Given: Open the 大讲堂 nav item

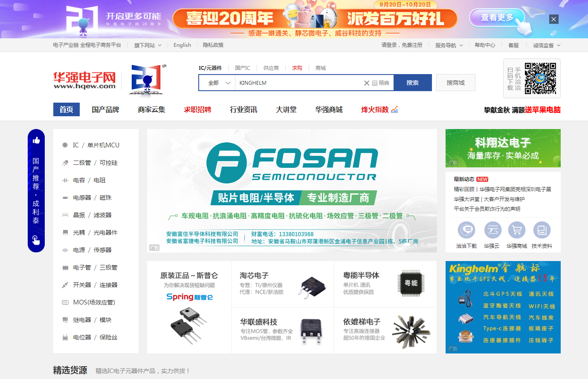Looking at the screenshot, I should (286, 109).
